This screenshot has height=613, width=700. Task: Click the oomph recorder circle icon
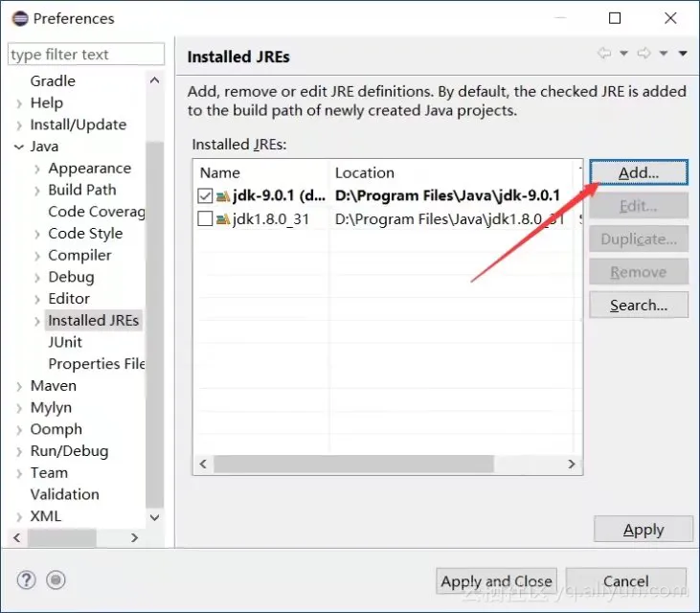pyautogui.click(x=56, y=580)
